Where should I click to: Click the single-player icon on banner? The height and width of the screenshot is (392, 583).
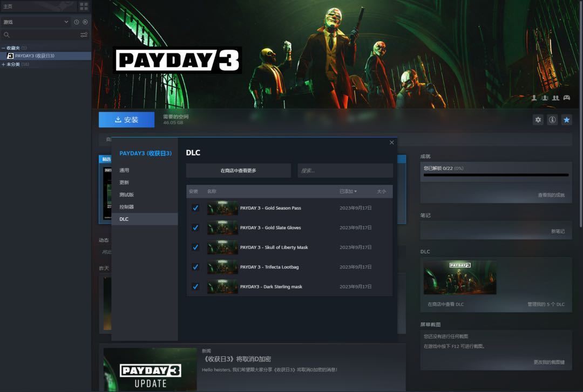(x=534, y=98)
